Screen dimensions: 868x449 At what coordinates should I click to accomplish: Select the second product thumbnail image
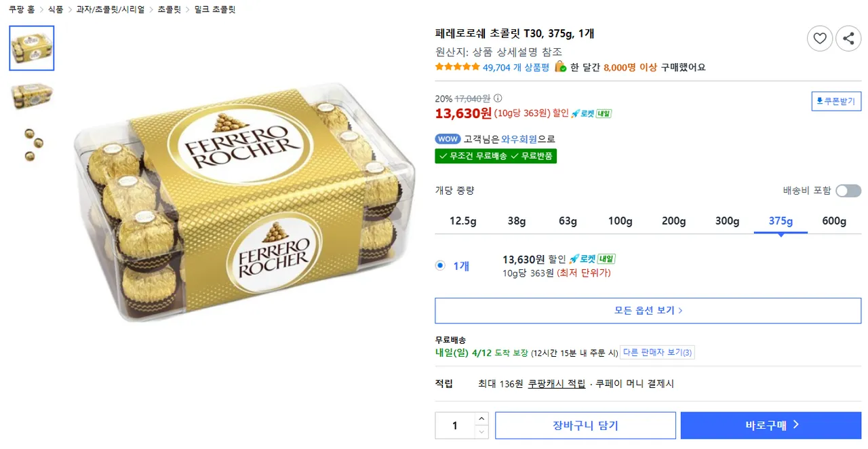[x=31, y=96]
